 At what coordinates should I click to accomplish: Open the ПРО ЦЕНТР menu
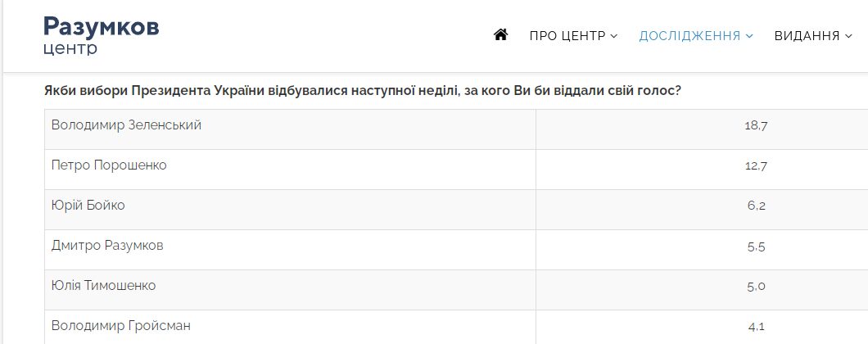click(573, 36)
